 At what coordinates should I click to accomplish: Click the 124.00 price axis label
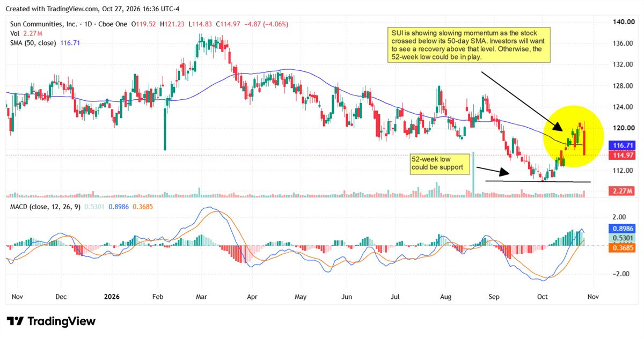(623, 107)
